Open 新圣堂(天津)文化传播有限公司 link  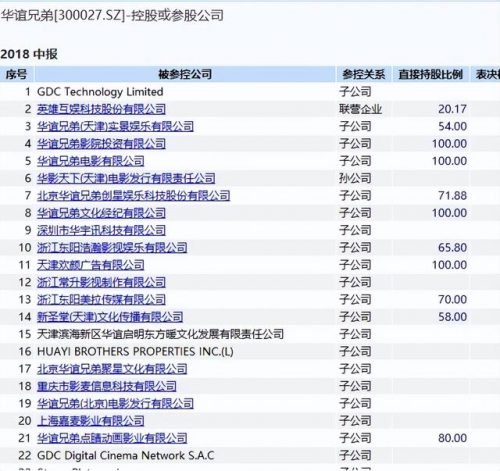pos(110,317)
